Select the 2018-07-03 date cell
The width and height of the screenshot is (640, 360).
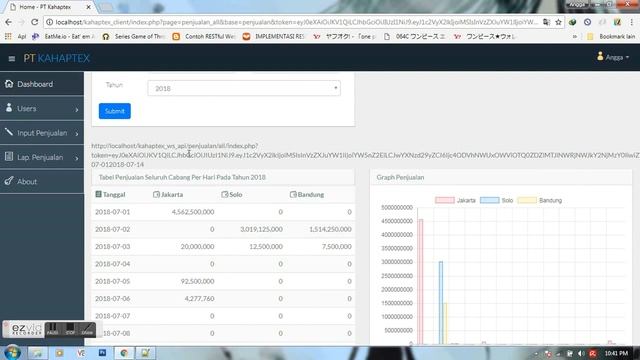click(x=113, y=247)
